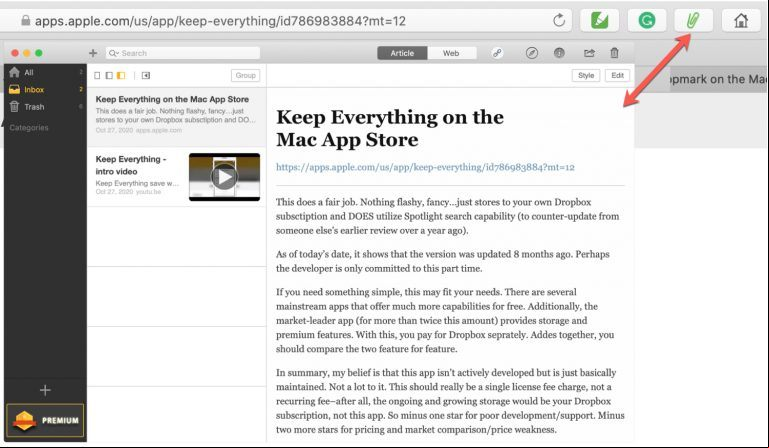
Task: Select 'Keep Everything - intro video' list item
Action: tap(177, 177)
